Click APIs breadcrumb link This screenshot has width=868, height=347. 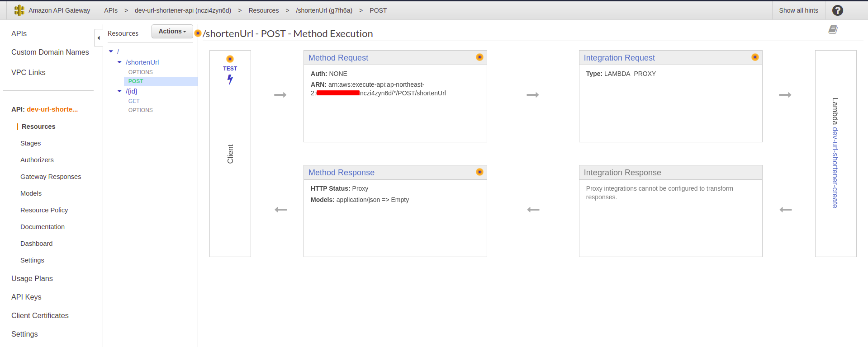pos(111,10)
